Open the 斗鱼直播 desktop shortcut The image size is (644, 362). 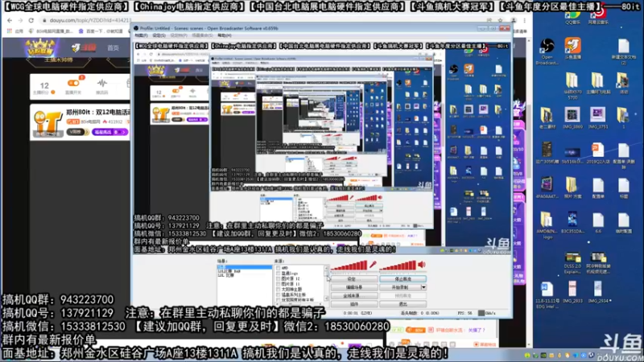point(572,48)
